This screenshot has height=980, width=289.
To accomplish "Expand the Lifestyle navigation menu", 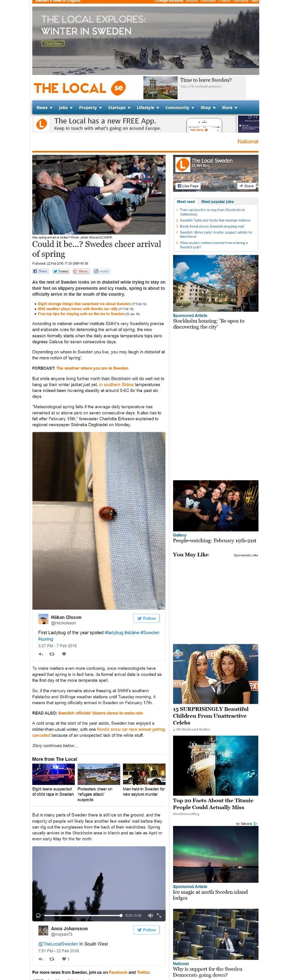I will (148, 107).
